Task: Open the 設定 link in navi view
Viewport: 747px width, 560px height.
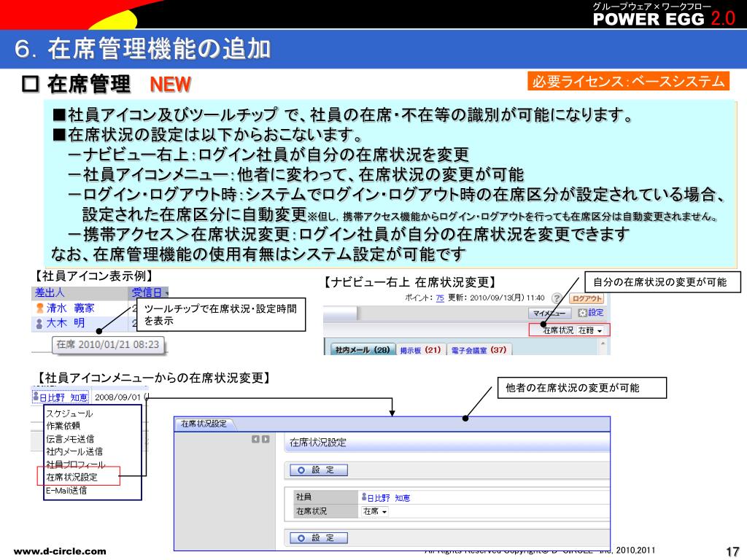Action: click(595, 312)
